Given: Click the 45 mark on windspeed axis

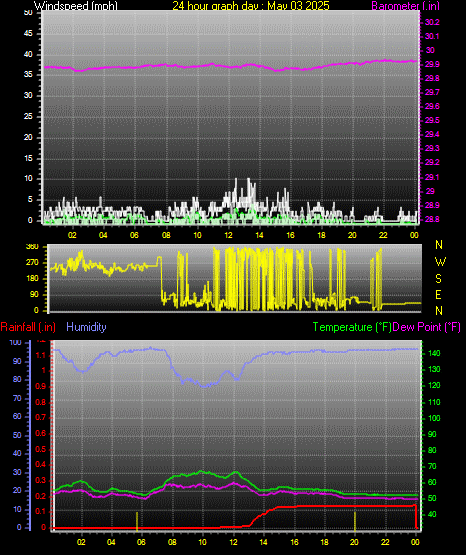Looking at the screenshot, I should click(28, 34).
